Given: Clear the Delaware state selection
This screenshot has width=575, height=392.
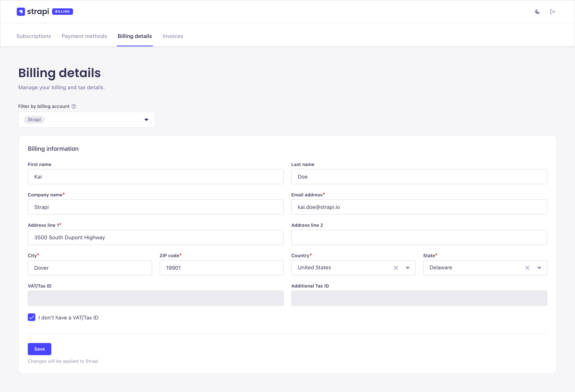Looking at the screenshot, I should coord(527,268).
